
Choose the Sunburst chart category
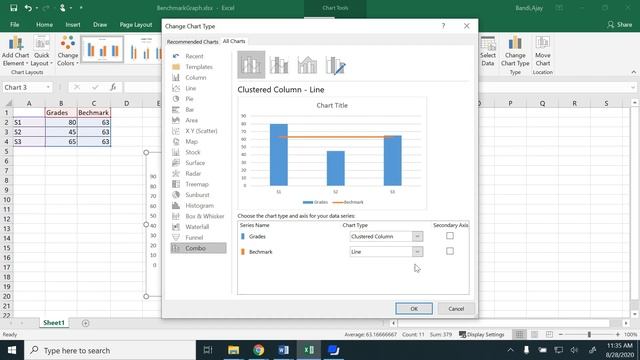[198, 195]
